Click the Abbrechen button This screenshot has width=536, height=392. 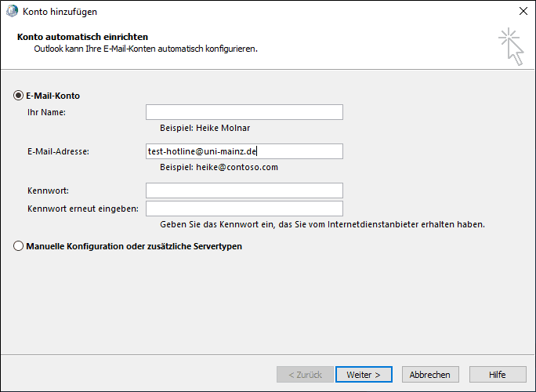[x=430, y=375]
